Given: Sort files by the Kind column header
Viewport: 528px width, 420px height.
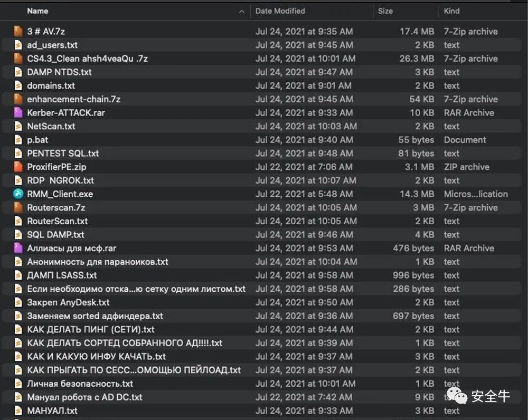Looking at the screenshot, I should click(x=451, y=11).
